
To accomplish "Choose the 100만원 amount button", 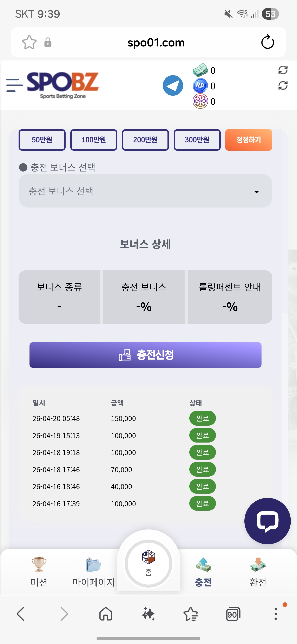I will (x=94, y=140).
